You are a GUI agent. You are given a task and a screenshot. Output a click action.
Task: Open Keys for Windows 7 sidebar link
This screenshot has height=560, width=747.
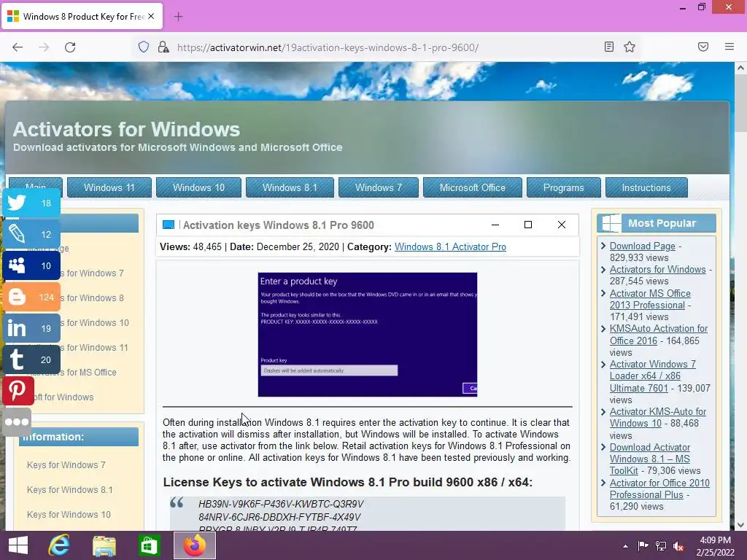click(x=66, y=464)
